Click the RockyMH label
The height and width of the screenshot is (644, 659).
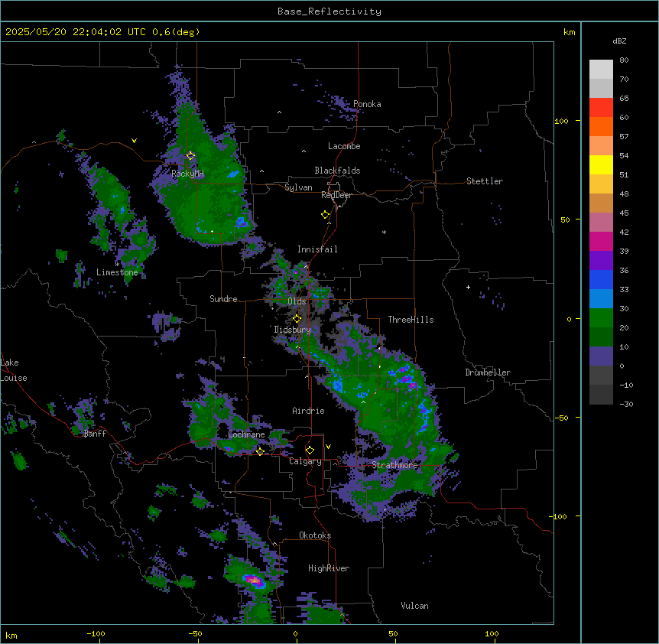click(x=187, y=174)
